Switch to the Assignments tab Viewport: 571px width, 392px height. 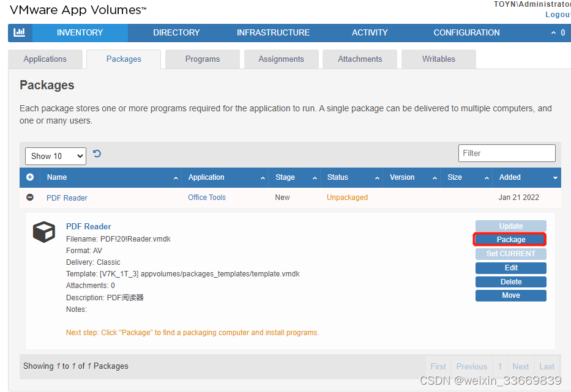(x=281, y=59)
